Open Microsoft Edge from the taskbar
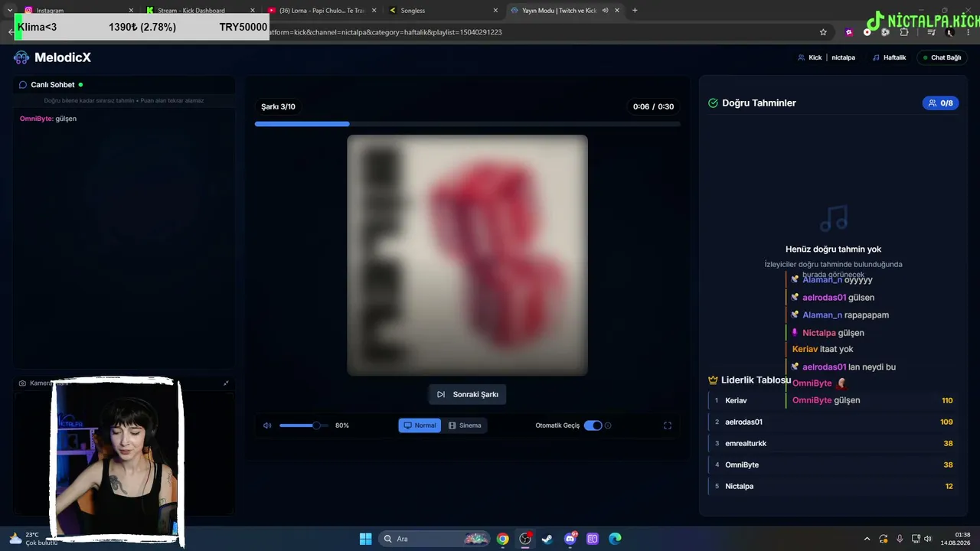The width and height of the screenshot is (980, 551). [x=615, y=539]
